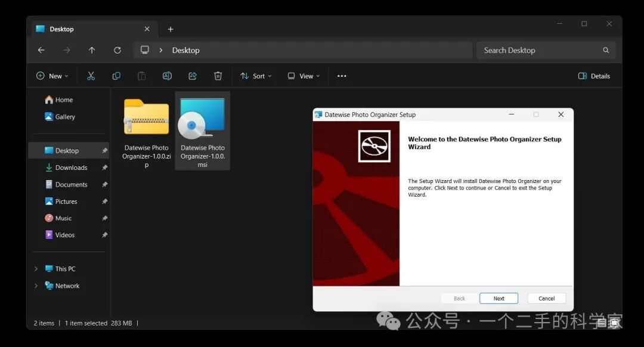Go up one folder level arrow
Viewport: 644px width, 347px height.
(92, 50)
